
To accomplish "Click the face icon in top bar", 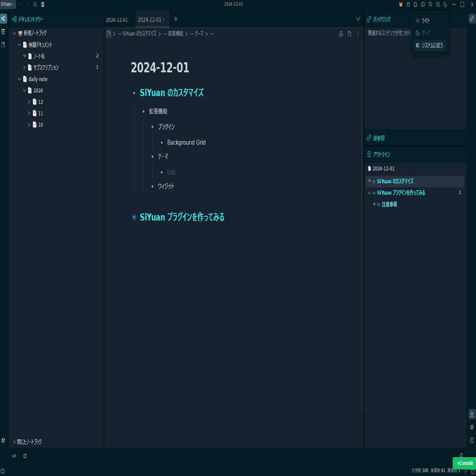I will click(x=408, y=4).
